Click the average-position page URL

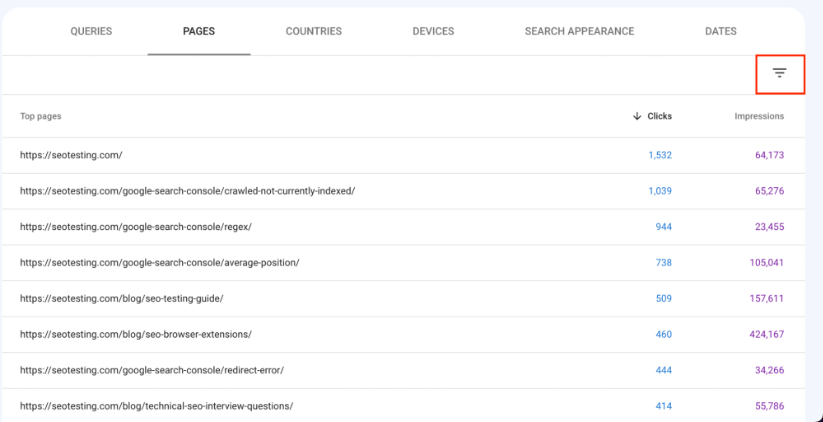[160, 262]
